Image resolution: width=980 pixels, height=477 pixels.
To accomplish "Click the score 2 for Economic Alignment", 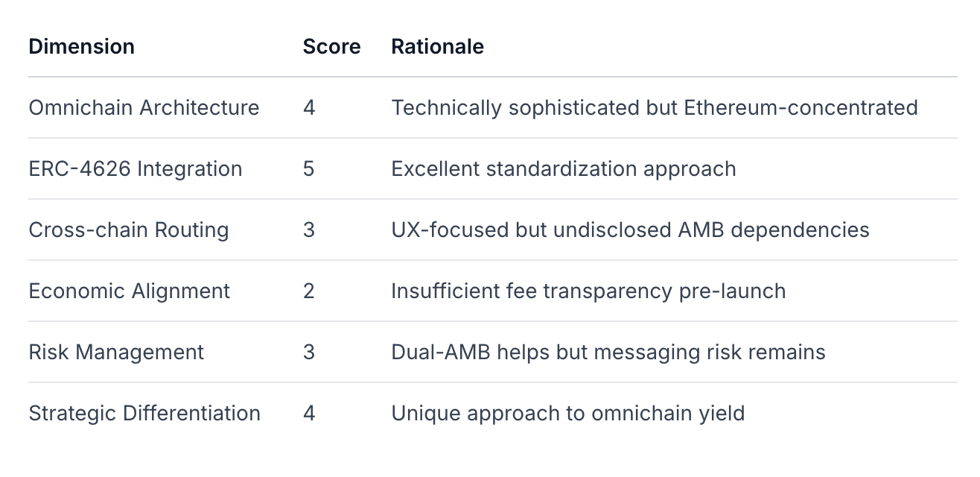I will 309,291.
